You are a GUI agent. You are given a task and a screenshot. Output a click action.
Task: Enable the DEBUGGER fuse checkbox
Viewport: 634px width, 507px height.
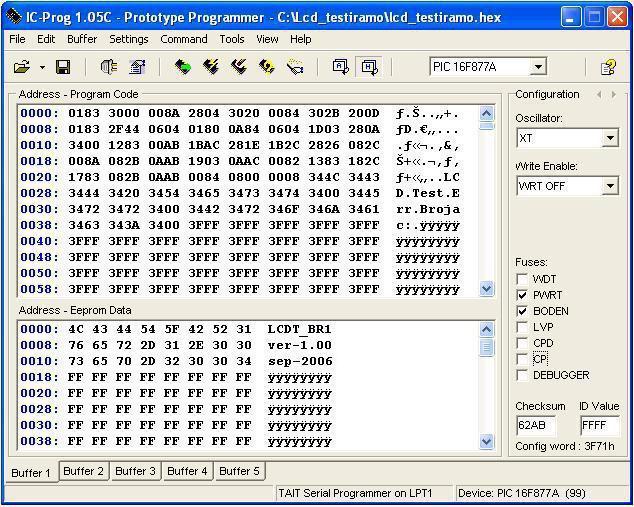(522, 375)
